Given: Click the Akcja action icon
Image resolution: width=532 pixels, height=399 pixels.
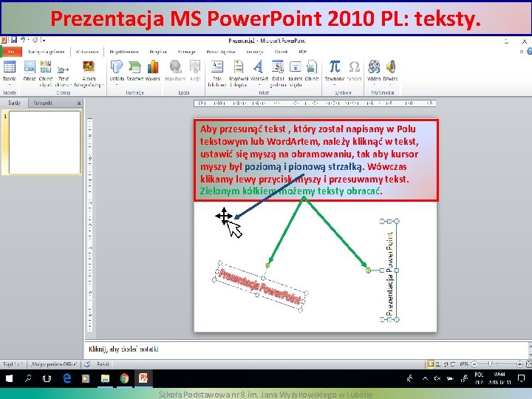Looking at the screenshot, I should [195, 70].
